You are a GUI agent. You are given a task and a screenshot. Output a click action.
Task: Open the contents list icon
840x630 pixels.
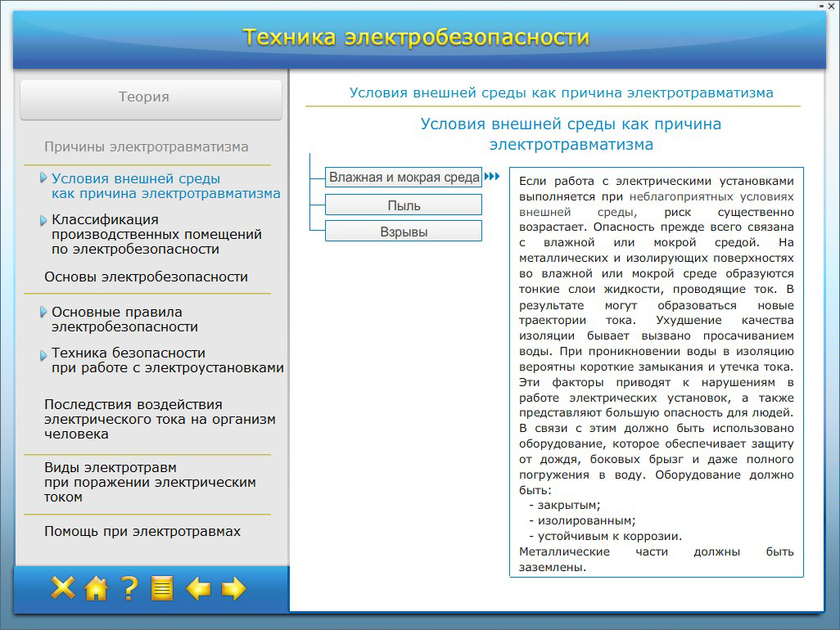tap(162, 588)
